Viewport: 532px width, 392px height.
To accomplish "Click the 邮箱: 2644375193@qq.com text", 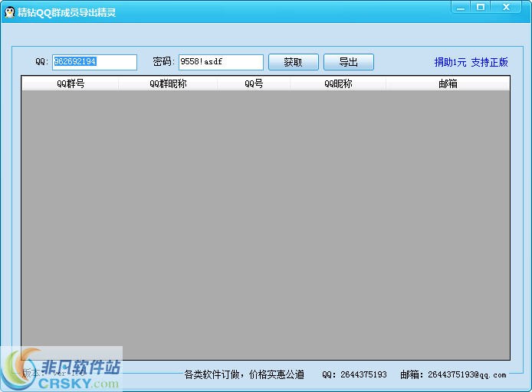I will pyautogui.click(x=453, y=374).
